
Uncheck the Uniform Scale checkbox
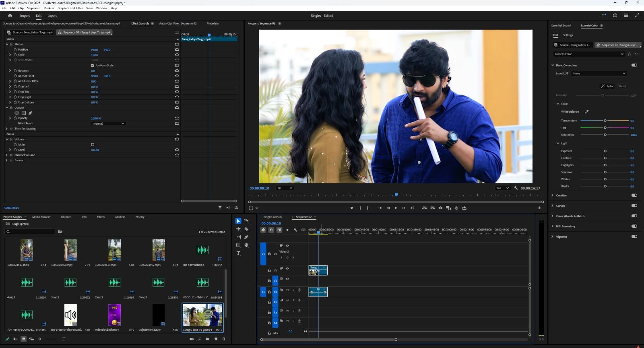(93, 65)
